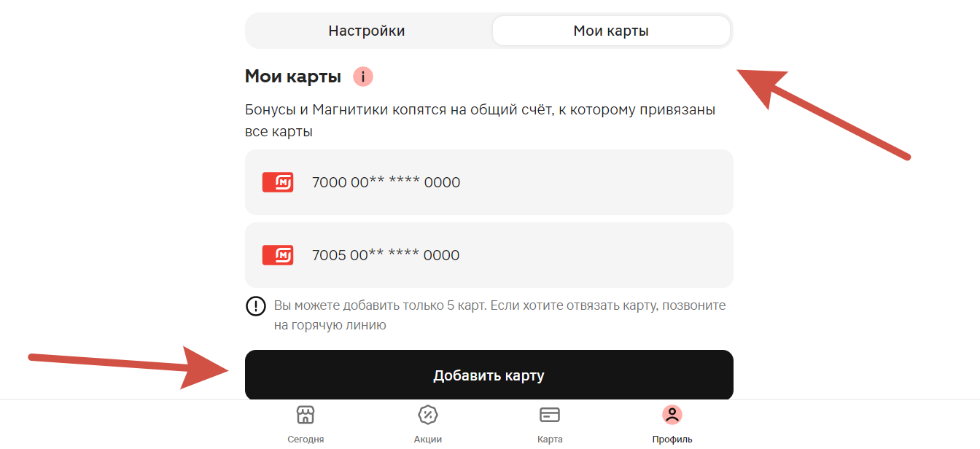This screenshot has height=449, width=980.
Task: Click the exclamation icon near the 5-card notice
Action: (x=256, y=306)
